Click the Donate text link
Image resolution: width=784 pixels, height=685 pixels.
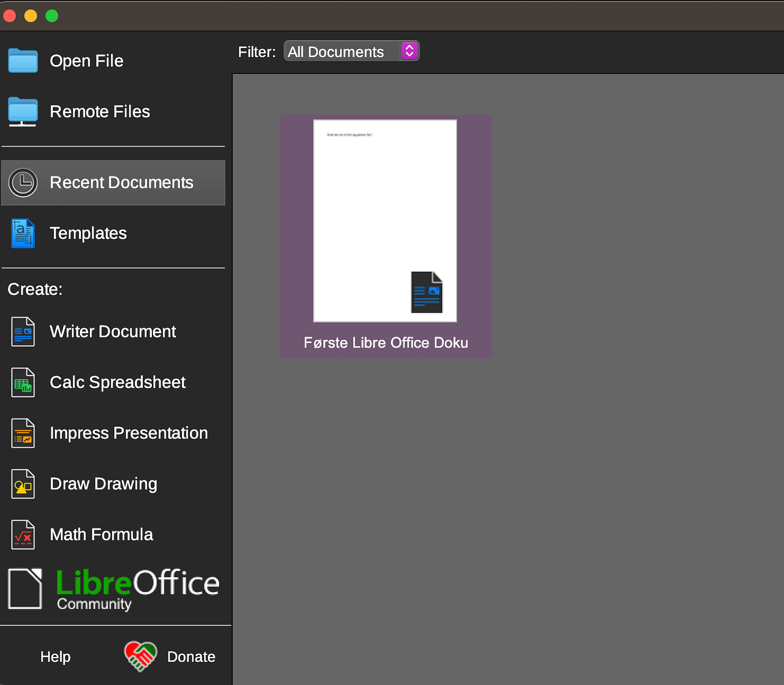click(x=191, y=656)
